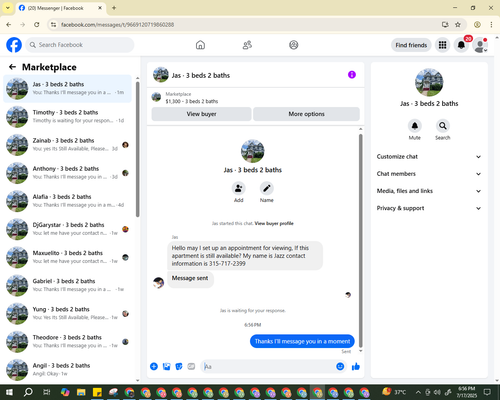Image resolution: width=500 pixels, height=400 pixels.
Task: Expand Media, files and links section
Action: click(x=429, y=191)
